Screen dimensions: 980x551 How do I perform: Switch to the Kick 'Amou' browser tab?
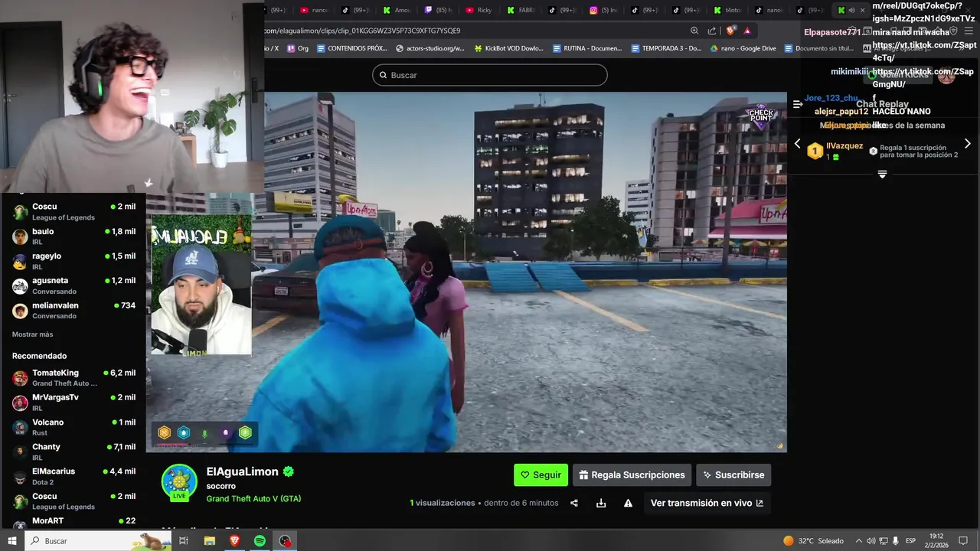[x=397, y=10]
